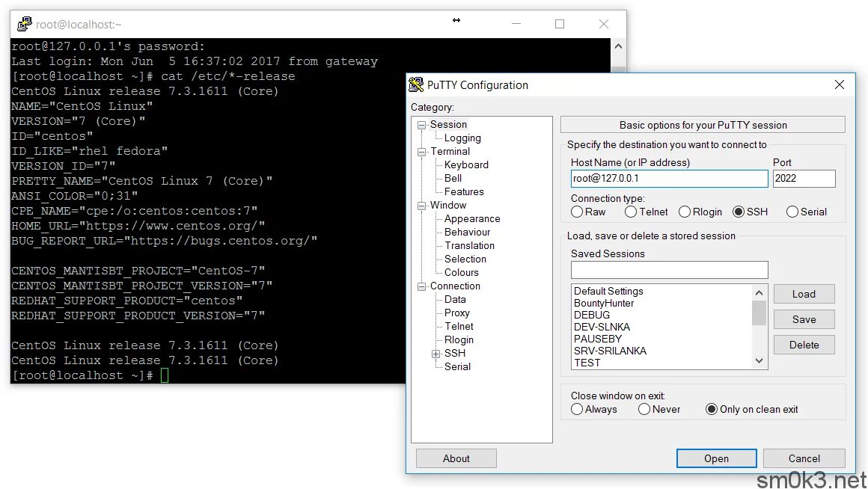
Task: Open the Selection settings category
Action: (x=465, y=259)
